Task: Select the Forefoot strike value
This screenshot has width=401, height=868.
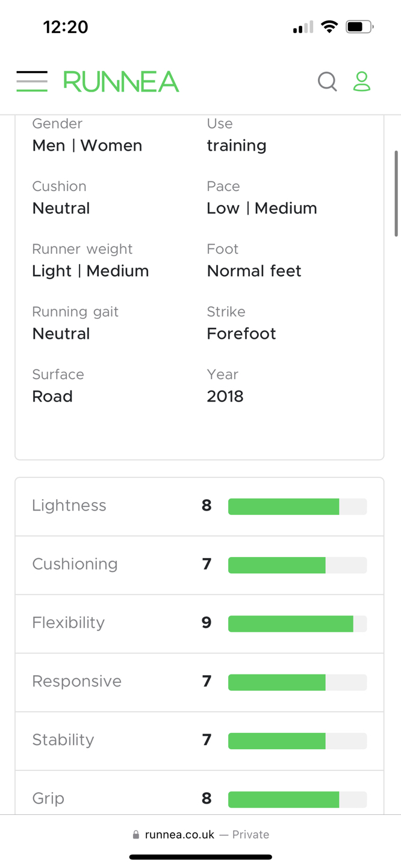Action: click(x=241, y=333)
